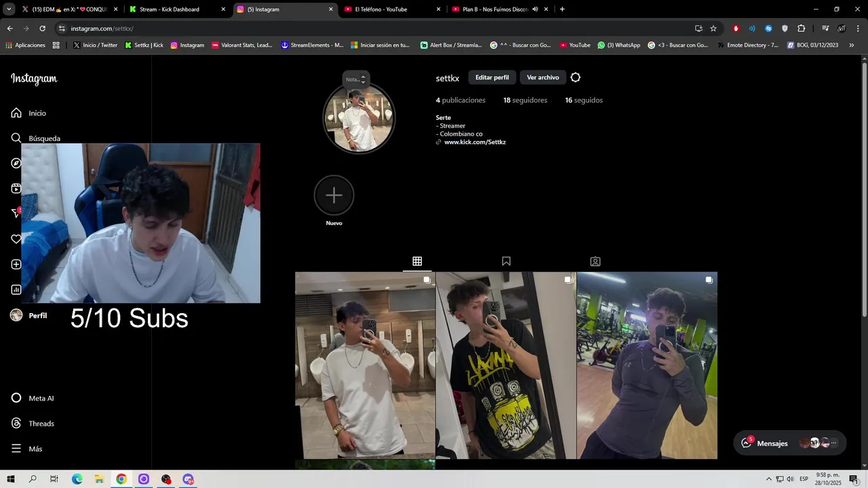The image size is (868, 488).
Task: View site information icon
Action: [x=62, y=28]
